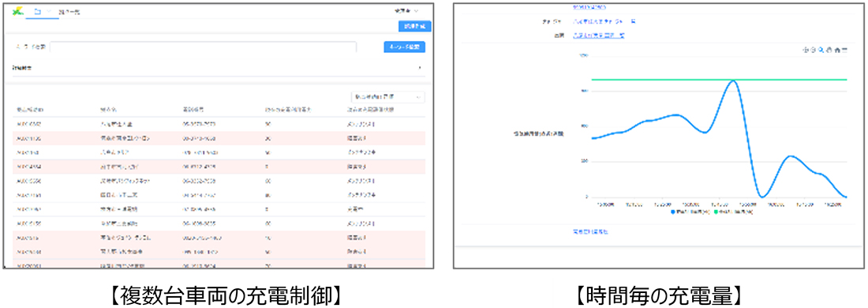
Task: Click the green-yellow logo in the list window
Action: pos(17,11)
